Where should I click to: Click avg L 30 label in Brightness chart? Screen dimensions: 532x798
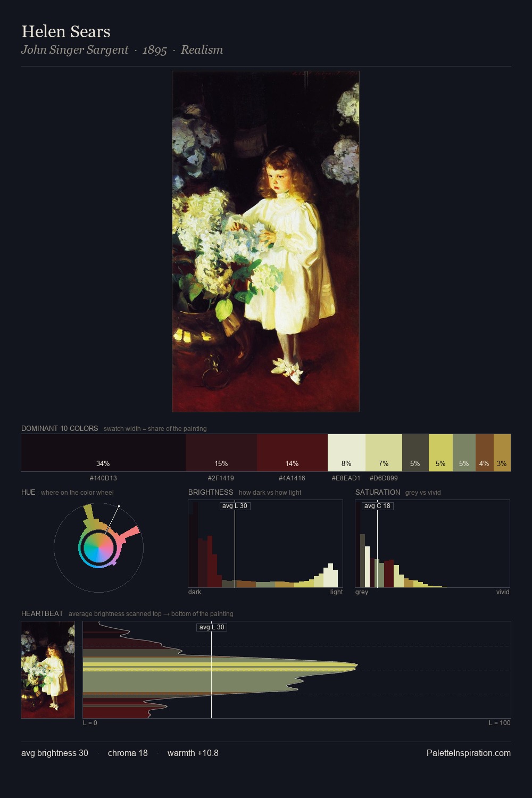(235, 506)
